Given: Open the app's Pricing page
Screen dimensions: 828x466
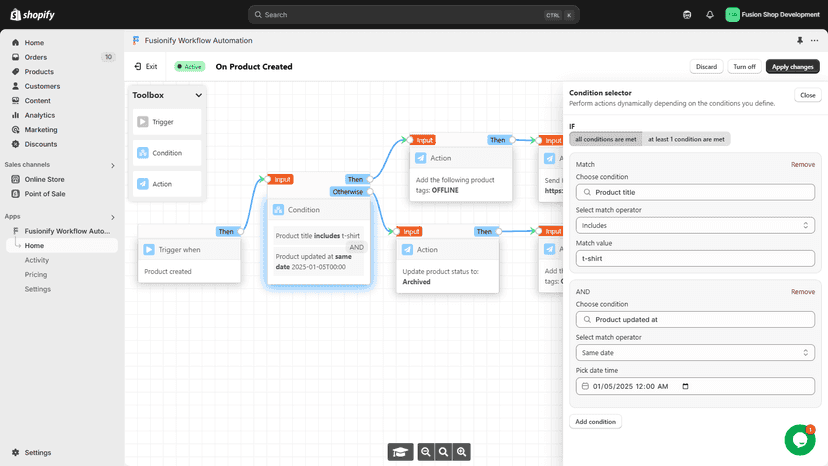Looking at the screenshot, I should [x=36, y=275].
